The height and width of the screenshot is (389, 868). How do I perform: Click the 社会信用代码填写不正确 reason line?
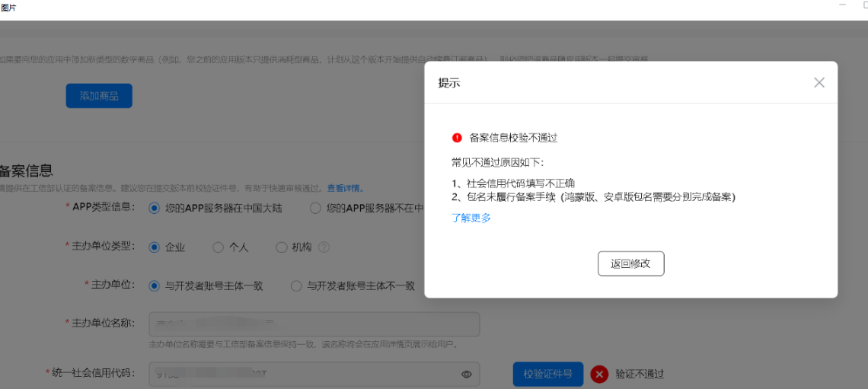pyautogui.click(x=512, y=184)
